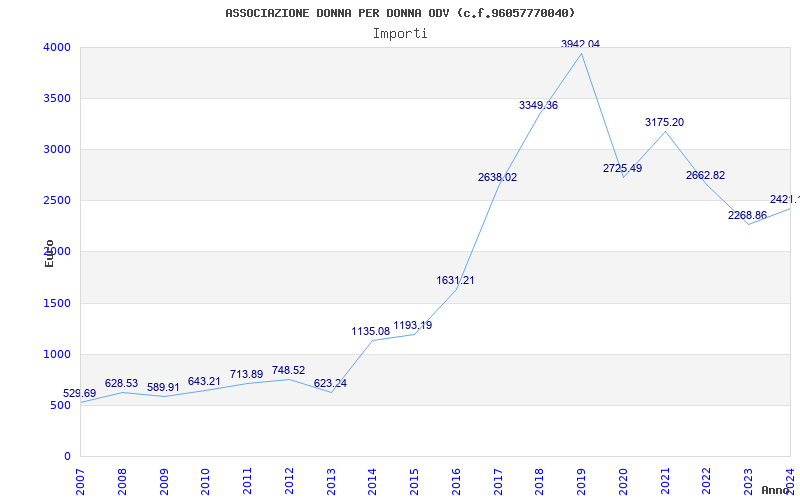Click the 3175.20 data label

pos(664,122)
